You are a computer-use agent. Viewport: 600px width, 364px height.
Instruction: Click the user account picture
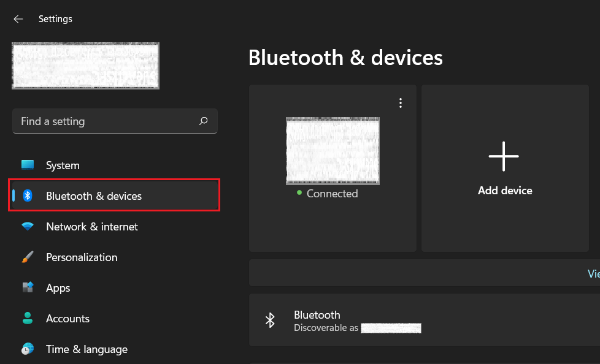coord(85,66)
